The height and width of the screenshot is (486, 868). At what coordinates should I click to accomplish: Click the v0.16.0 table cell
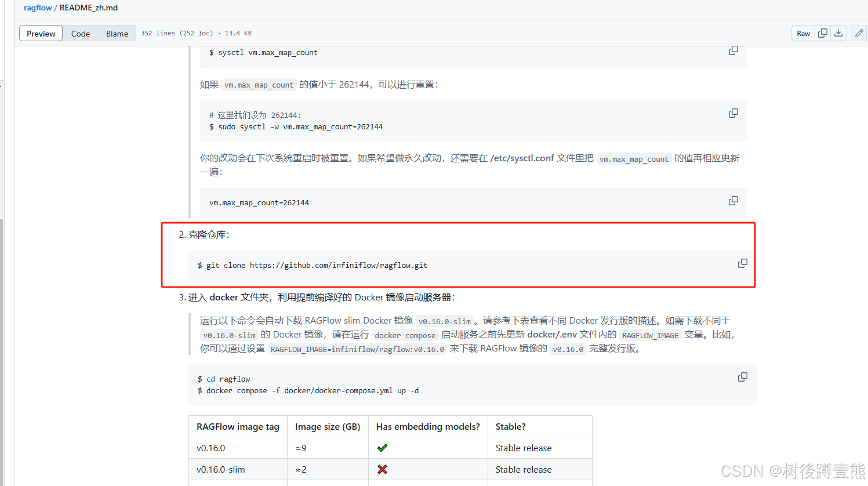tap(238, 448)
